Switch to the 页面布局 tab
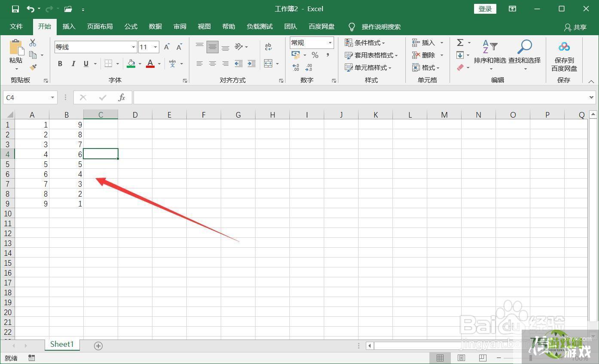This screenshot has height=364, width=599. click(100, 27)
